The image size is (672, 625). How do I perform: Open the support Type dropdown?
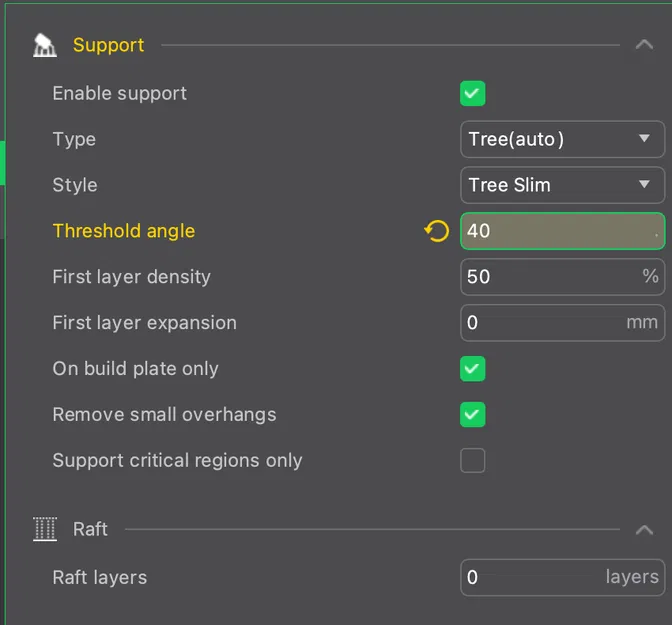click(x=561, y=139)
